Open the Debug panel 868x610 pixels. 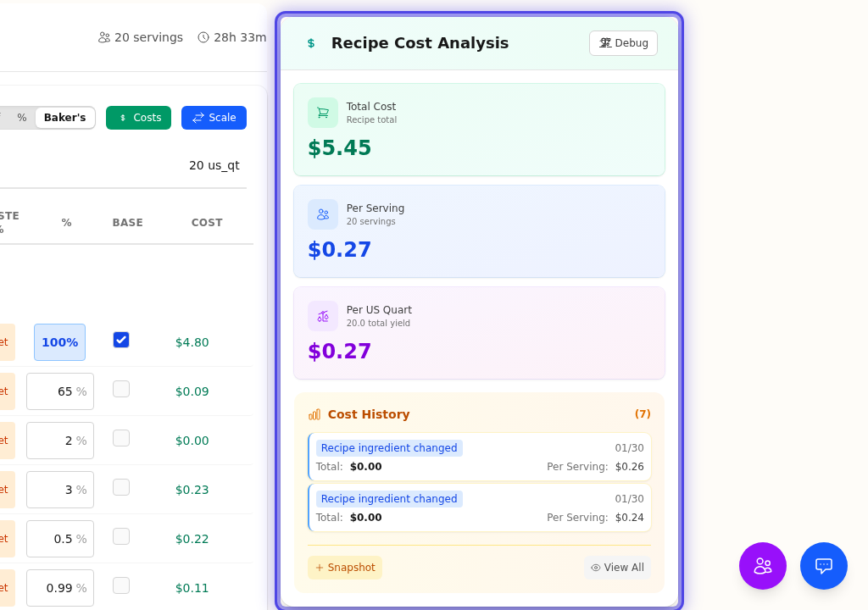[623, 42]
